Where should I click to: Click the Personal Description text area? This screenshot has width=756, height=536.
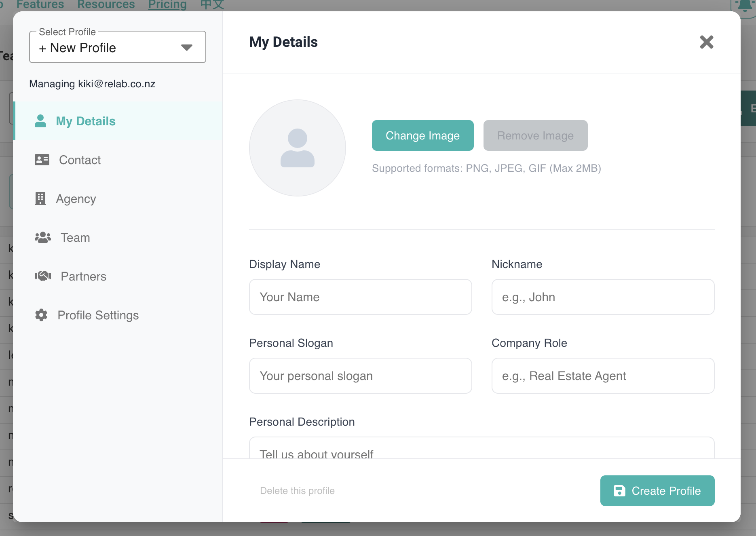pos(481,448)
